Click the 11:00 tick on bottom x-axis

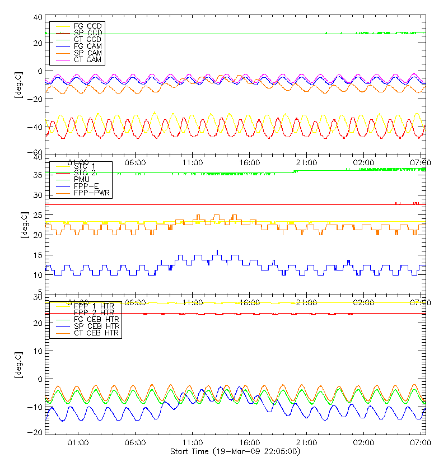point(193,442)
